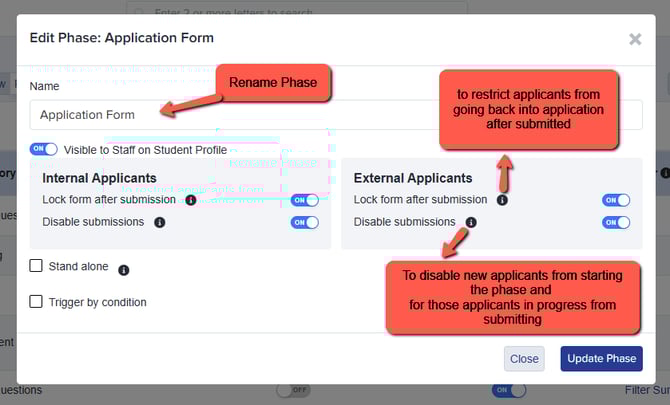This screenshot has width=670, height=405.
Task: Click info icon beside Internal lock form
Action: coord(191,200)
